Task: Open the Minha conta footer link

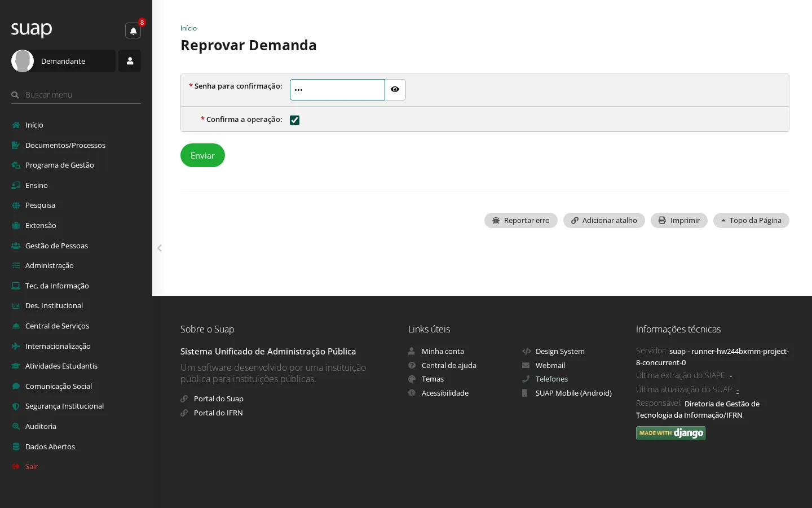Action: (x=443, y=351)
